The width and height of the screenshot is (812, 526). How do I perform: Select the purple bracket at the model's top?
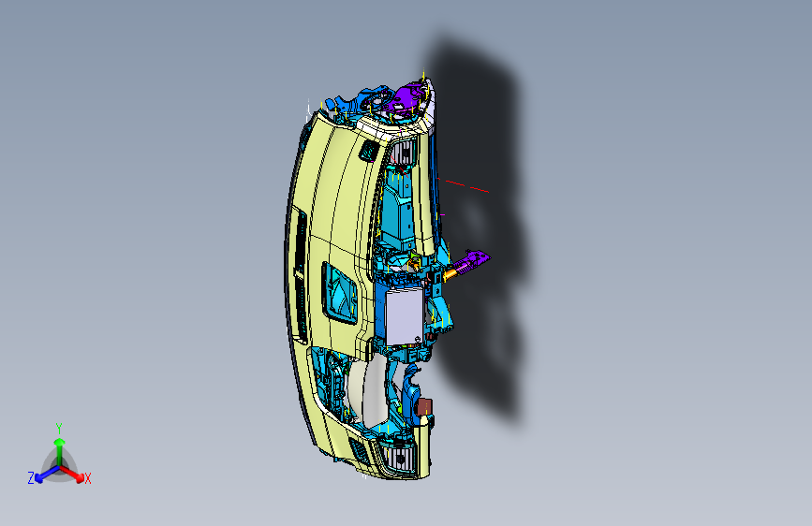(x=409, y=96)
